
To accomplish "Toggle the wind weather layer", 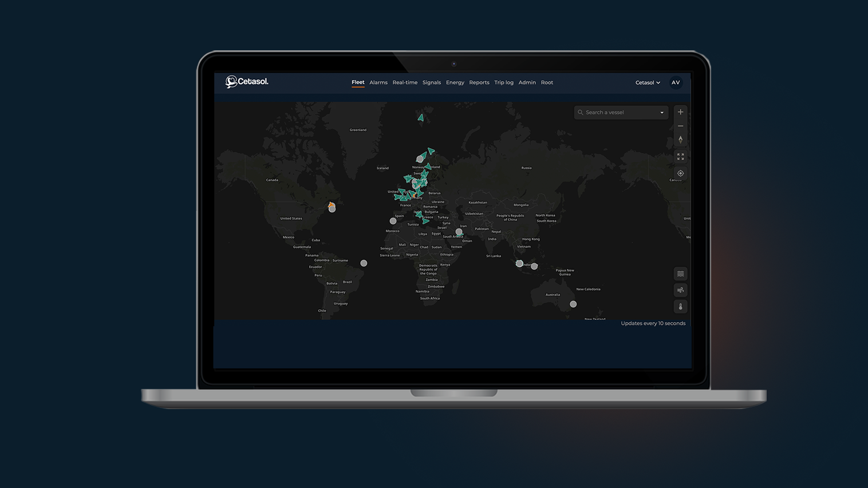I will 680,290.
